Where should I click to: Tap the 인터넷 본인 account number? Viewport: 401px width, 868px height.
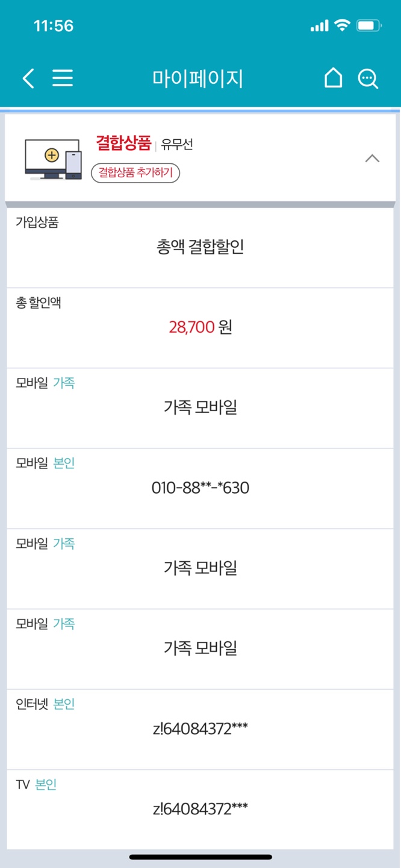click(200, 729)
